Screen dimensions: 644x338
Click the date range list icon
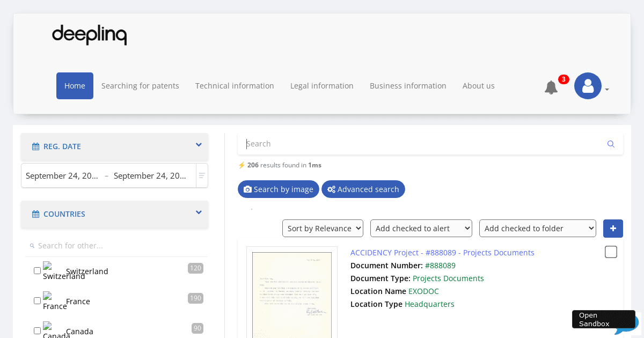click(202, 175)
